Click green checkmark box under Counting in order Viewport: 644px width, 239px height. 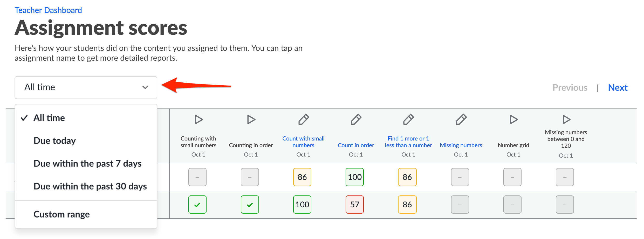(250, 205)
